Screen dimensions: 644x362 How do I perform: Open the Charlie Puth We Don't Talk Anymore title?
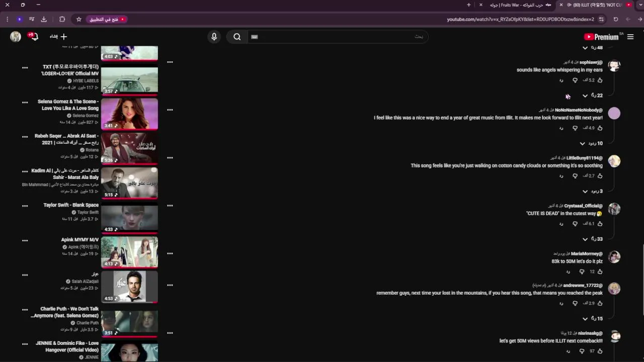tap(65, 312)
